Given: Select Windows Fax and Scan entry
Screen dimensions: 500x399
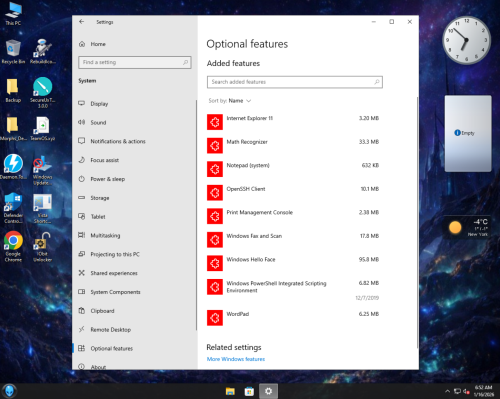Looking at the screenshot, I should 295,240.
